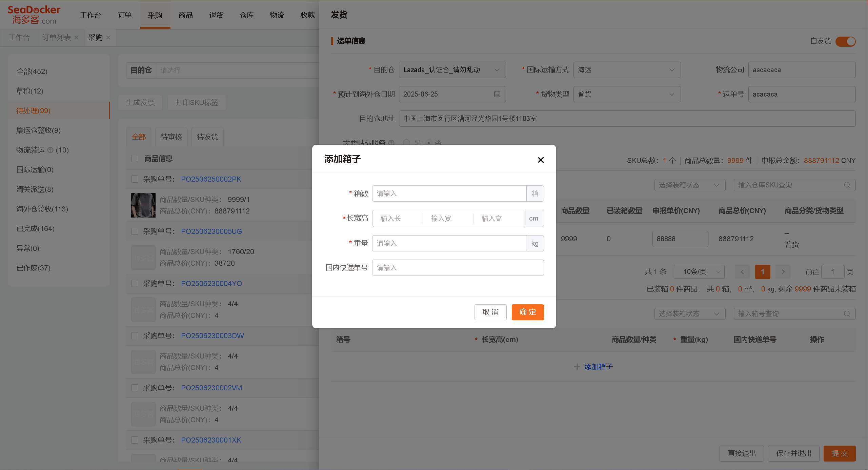
Task: Click the 箱数 input field
Action: pos(449,193)
